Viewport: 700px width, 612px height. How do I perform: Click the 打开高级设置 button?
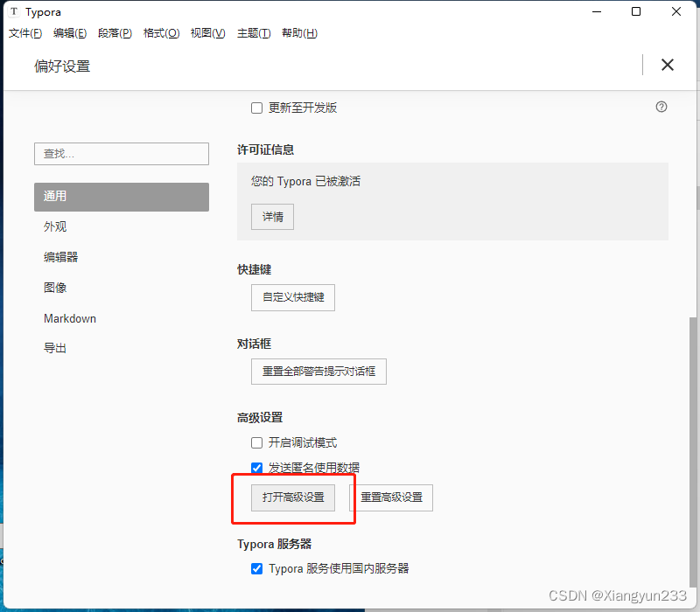(293, 497)
